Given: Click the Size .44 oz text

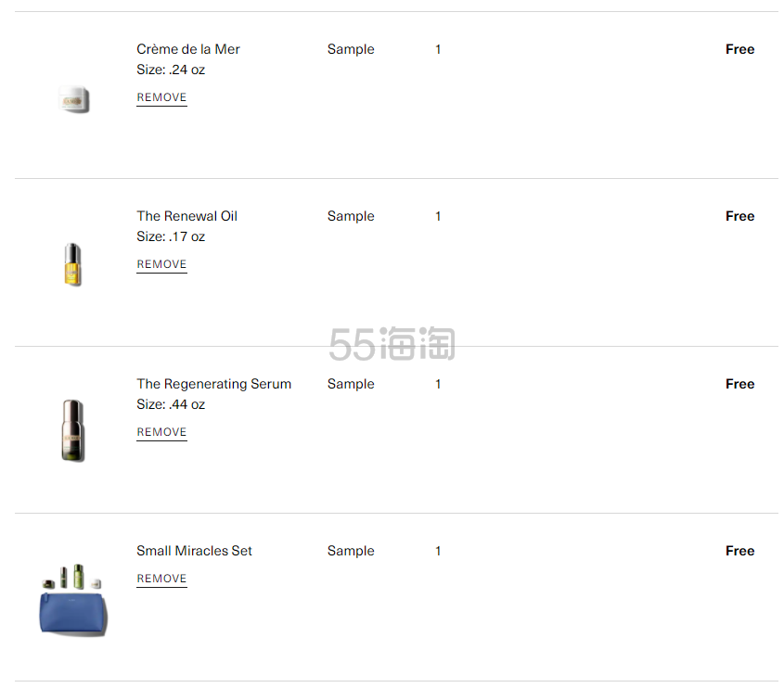Looking at the screenshot, I should click(x=171, y=404).
